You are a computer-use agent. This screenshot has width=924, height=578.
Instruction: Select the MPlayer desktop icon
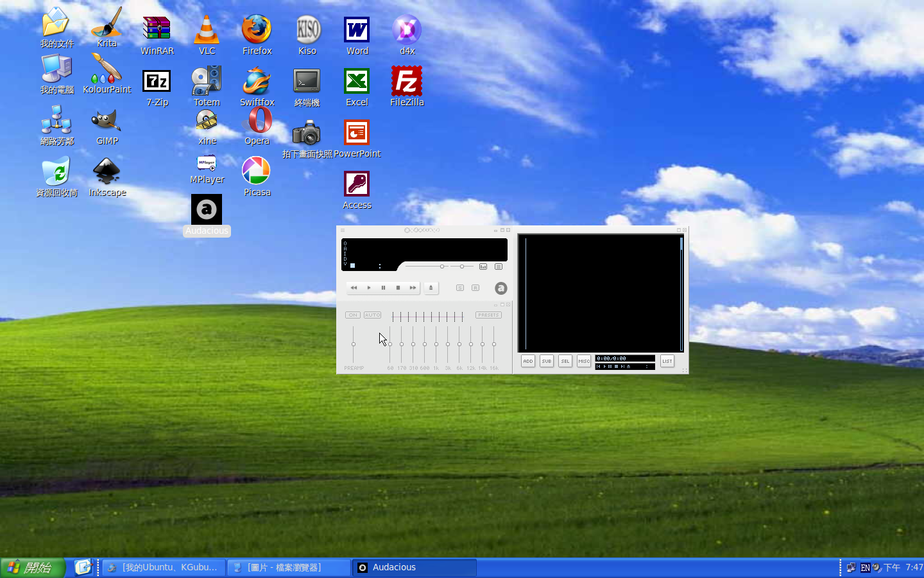click(207, 170)
